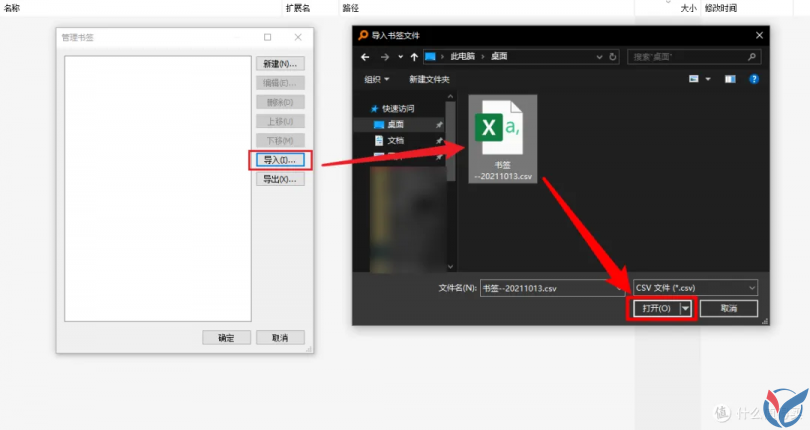Click the up-one-level arrow icon

point(414,57)
